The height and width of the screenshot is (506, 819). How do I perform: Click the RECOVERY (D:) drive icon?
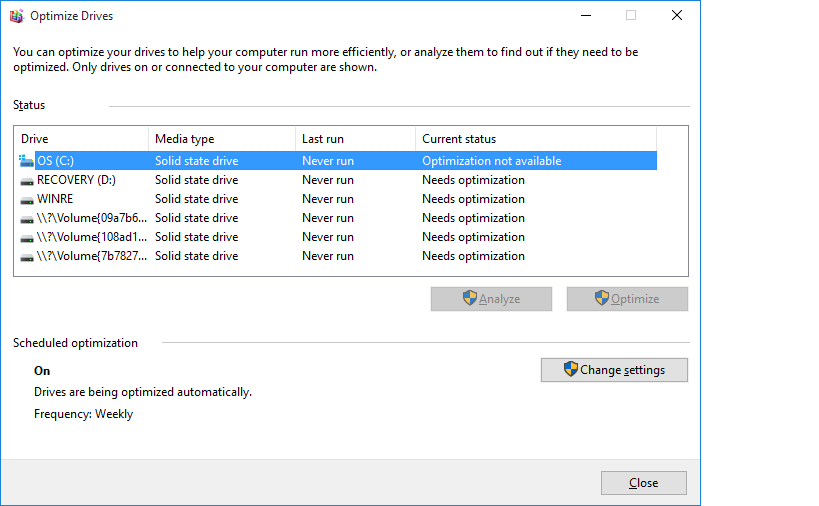click(27, 181)
